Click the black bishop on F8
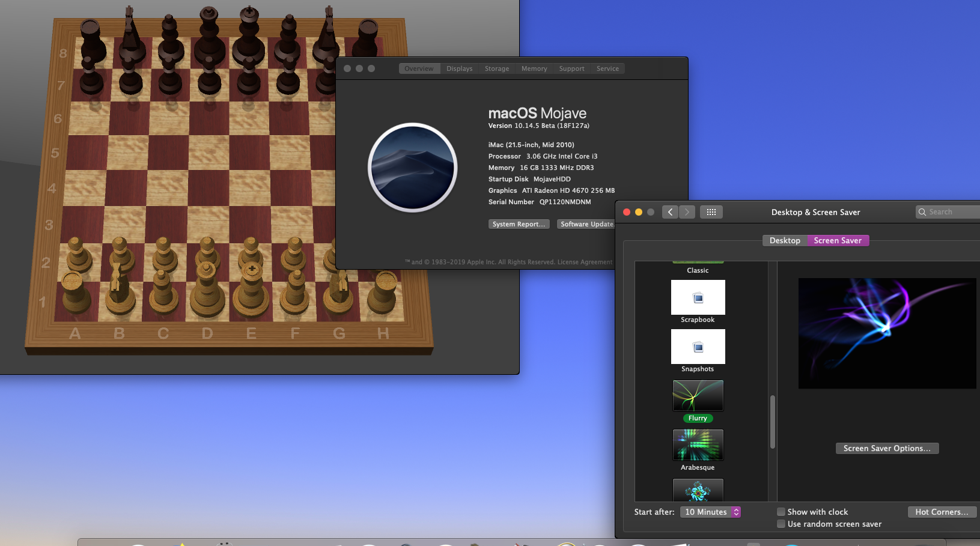Viewport: 980px width, 546px height. [288, 40]
